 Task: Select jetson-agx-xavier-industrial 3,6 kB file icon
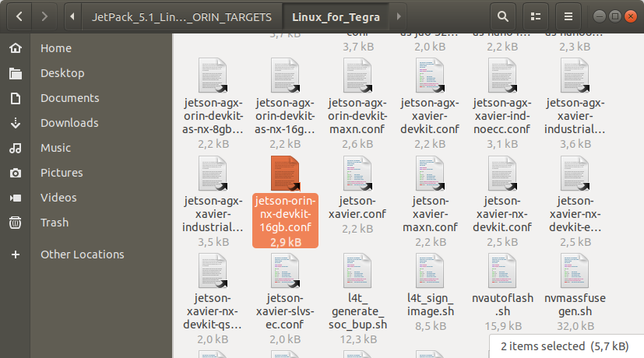(x=575, y=75)
